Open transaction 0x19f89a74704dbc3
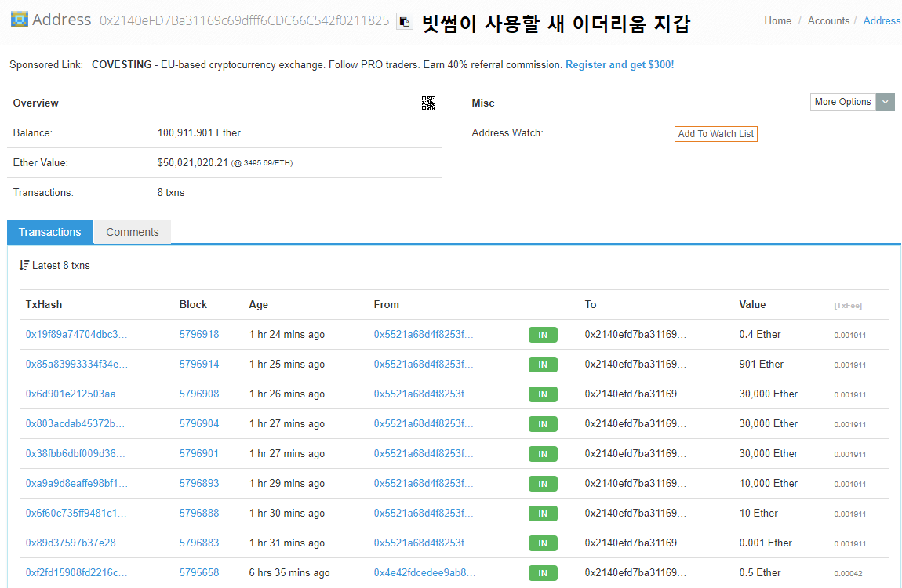Screen dimensions: 902x588 pyautogui.click(x=77, y=335)
